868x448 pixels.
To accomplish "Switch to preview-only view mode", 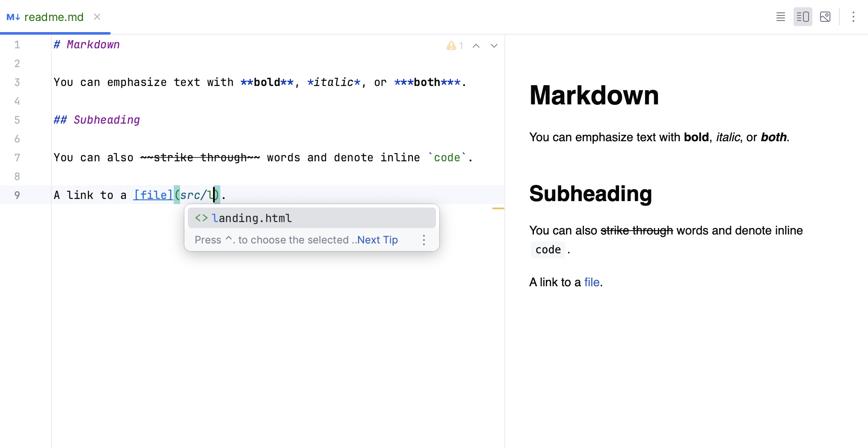I will (825, 17).
